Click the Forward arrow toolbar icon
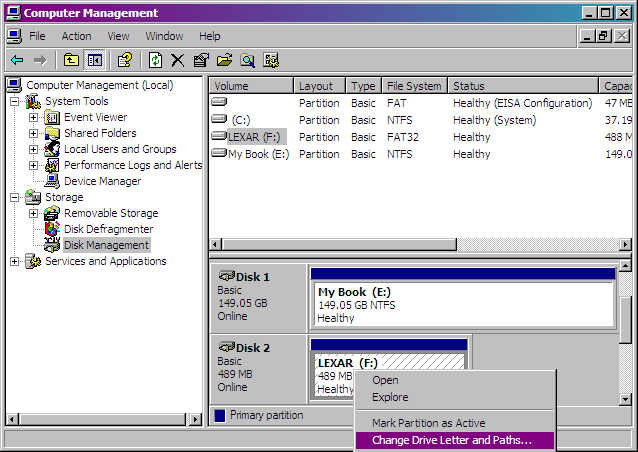638x452 pixels. 40,61
